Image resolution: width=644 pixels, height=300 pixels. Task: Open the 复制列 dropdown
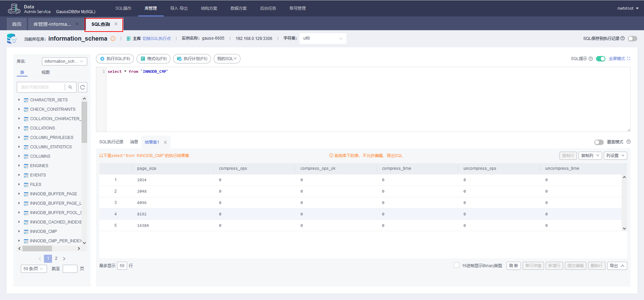coord(590,156)
